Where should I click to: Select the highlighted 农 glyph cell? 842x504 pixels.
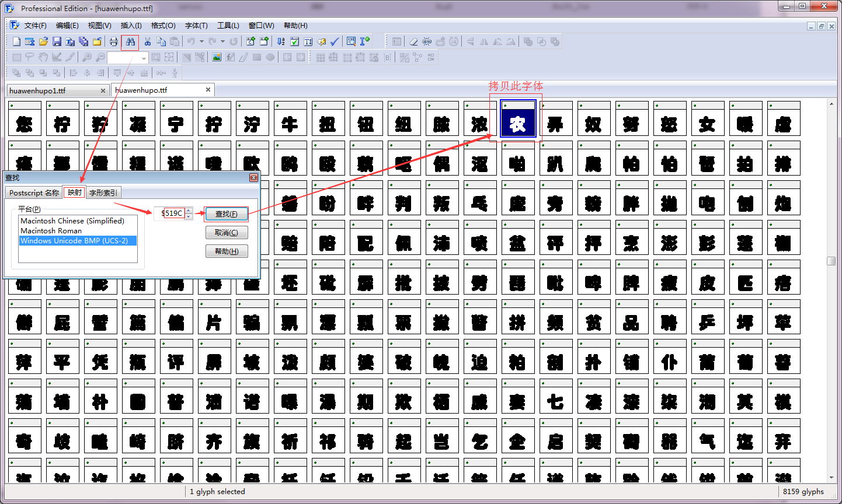[x=518, y=118]
